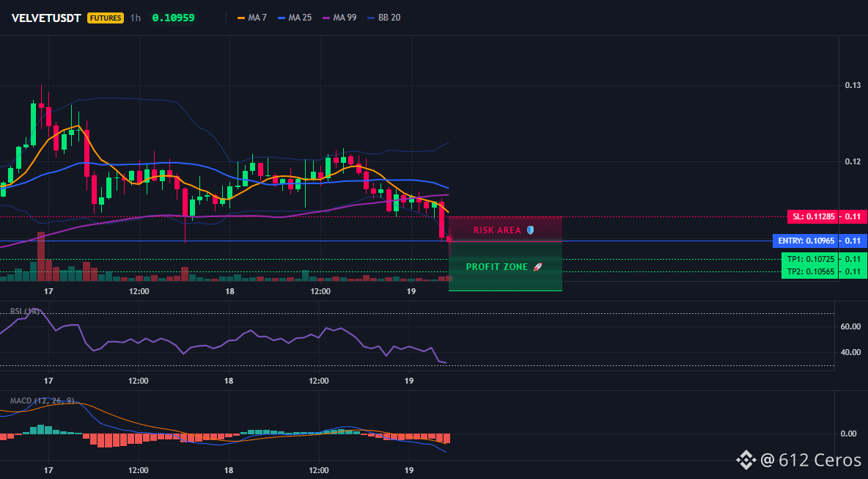The image size is (868, 479).
Task: Click the @ 612 Ceros author handle
Action: coord(811,460)
